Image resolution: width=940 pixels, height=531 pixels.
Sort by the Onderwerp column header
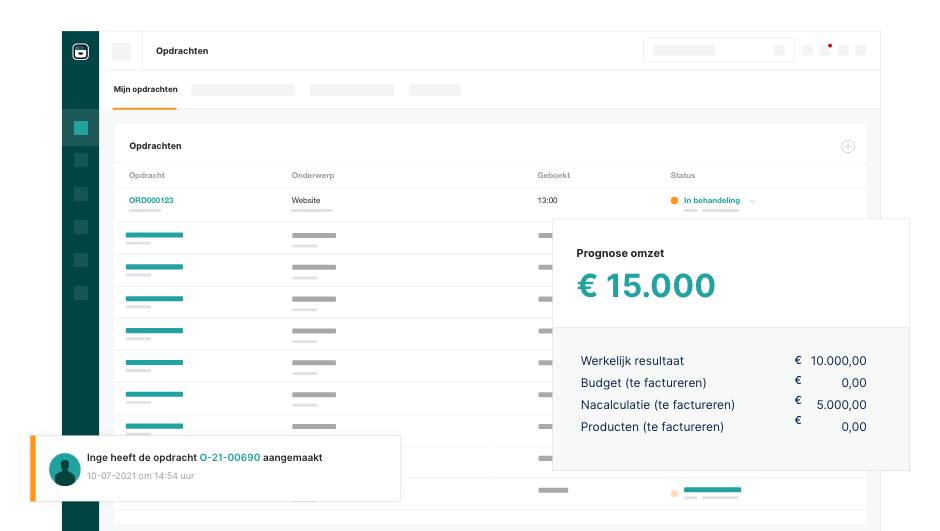pos(312,175)
